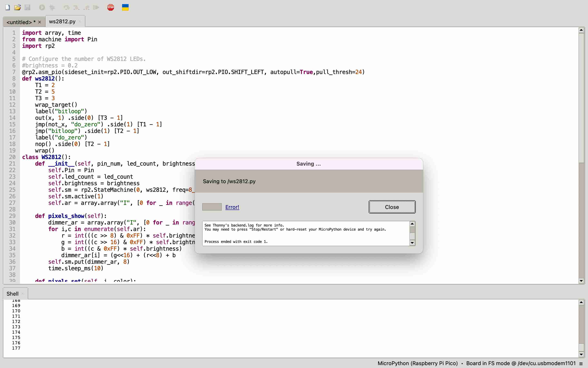Click 'time.sleep_ms(10)' line
The width and height of the screenshot is (588, 368).
pos(76,268)
